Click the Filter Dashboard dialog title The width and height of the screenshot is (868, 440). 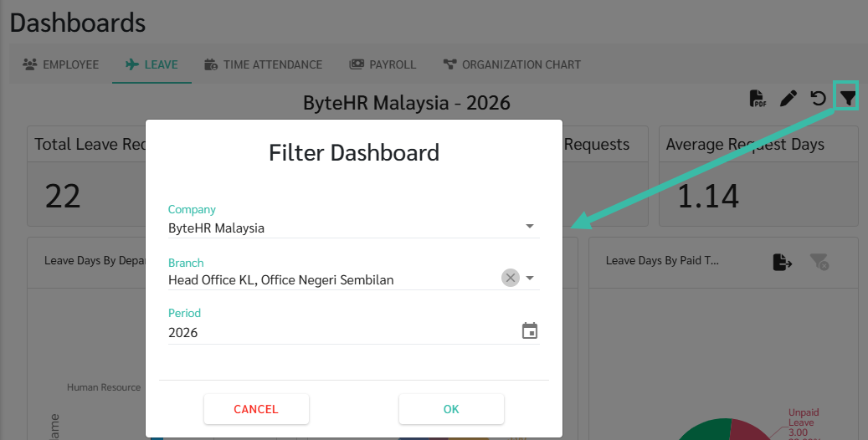pyautogui.click(x=354, y=153)
